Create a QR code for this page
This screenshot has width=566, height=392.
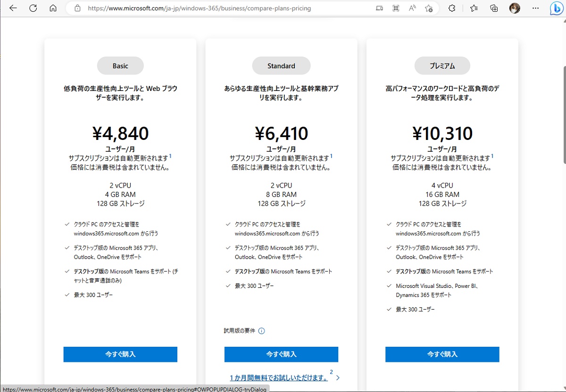(396, 8)
